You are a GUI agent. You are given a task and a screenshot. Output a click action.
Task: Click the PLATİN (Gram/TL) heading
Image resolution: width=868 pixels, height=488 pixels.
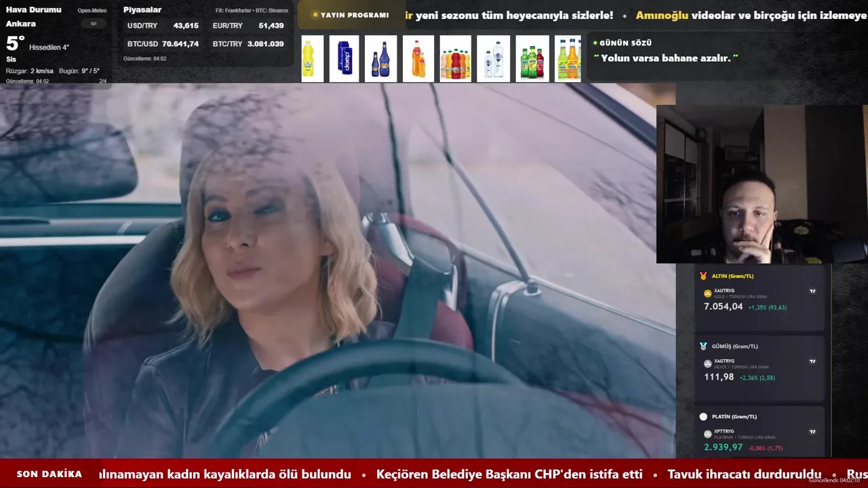(734, 417)
